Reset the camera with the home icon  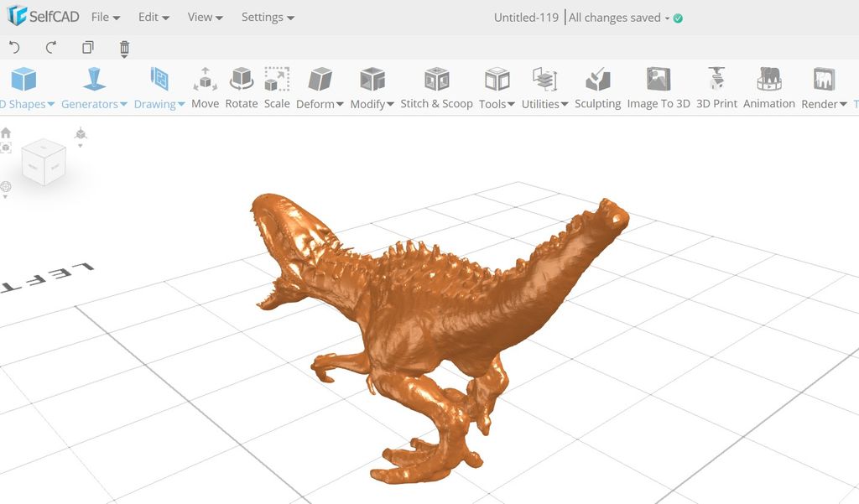coord(7,132)
